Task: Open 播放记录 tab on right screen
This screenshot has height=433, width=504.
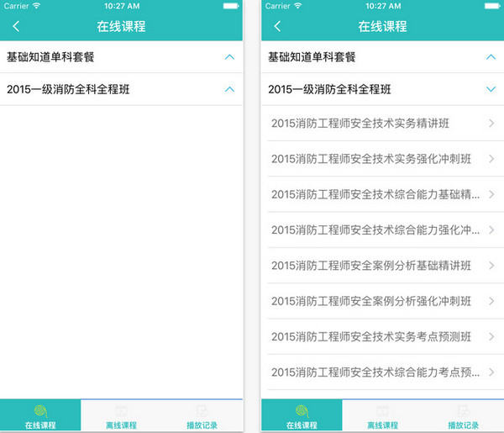Action: point(464,415)
